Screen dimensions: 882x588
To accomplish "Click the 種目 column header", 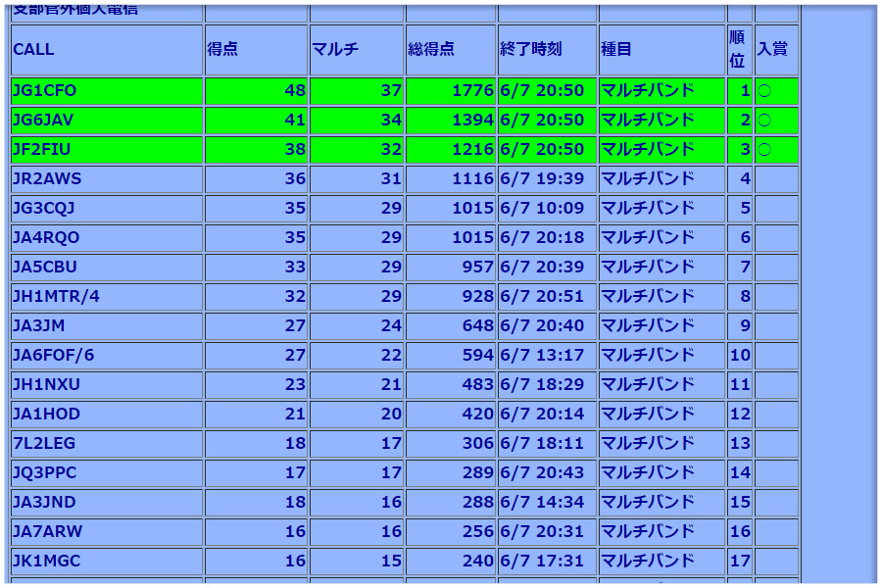I will coord(617,50).
